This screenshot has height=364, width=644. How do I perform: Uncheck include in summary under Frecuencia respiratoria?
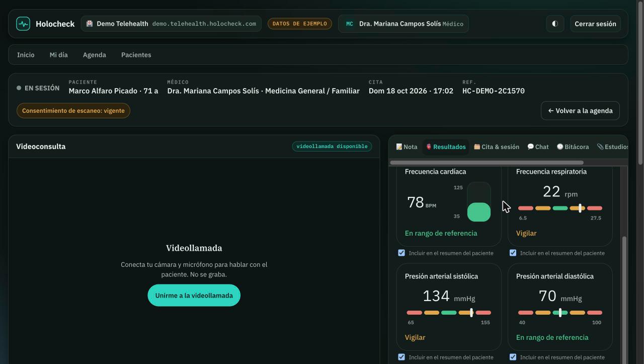tap(513, 253)
